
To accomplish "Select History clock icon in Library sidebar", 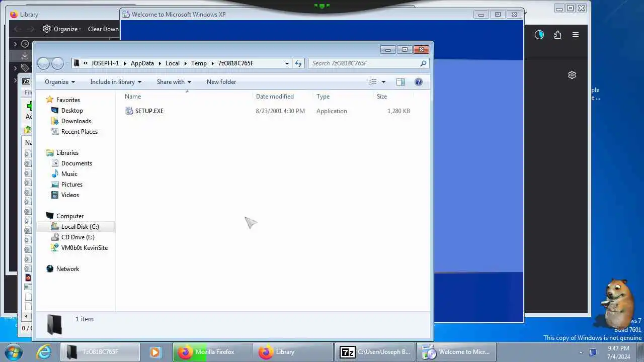I will pos(25,44).
